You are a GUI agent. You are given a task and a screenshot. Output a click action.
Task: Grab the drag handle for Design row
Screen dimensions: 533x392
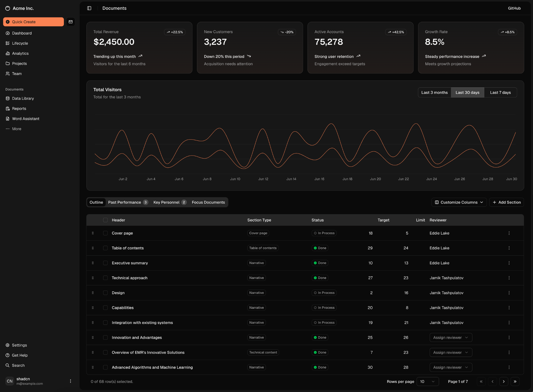pos(93,293)
